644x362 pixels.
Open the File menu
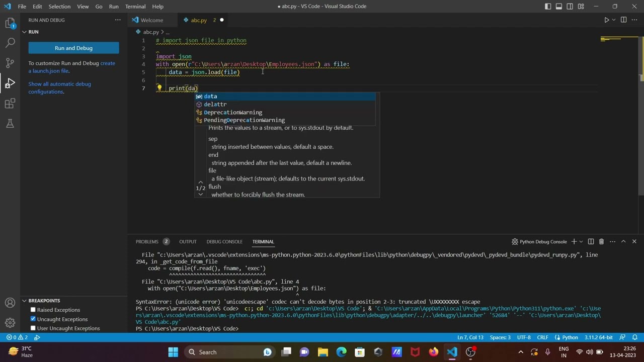[x=22, y=7]
